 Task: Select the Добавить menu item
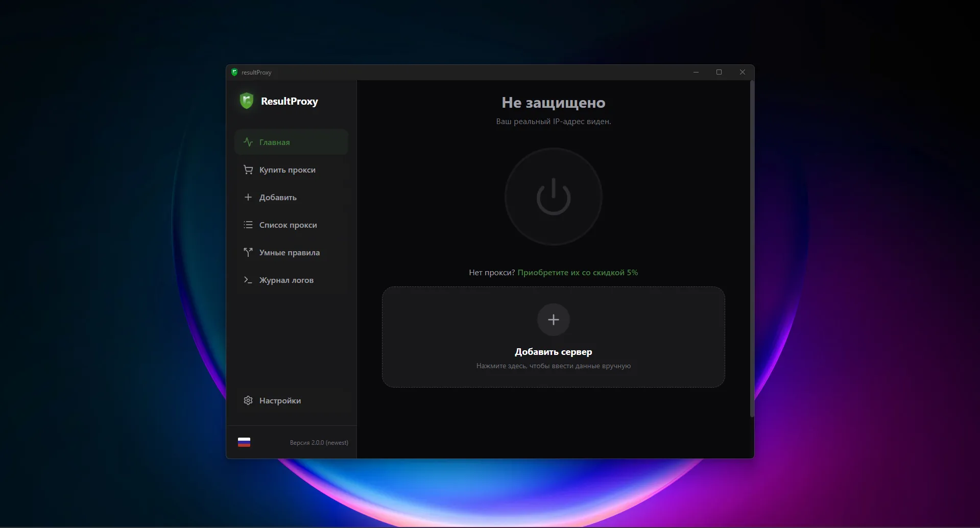291,197
